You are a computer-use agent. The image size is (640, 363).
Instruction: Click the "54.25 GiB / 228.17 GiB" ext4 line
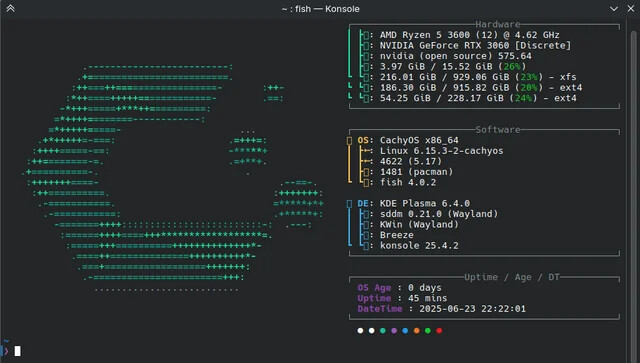click(478, 98)
